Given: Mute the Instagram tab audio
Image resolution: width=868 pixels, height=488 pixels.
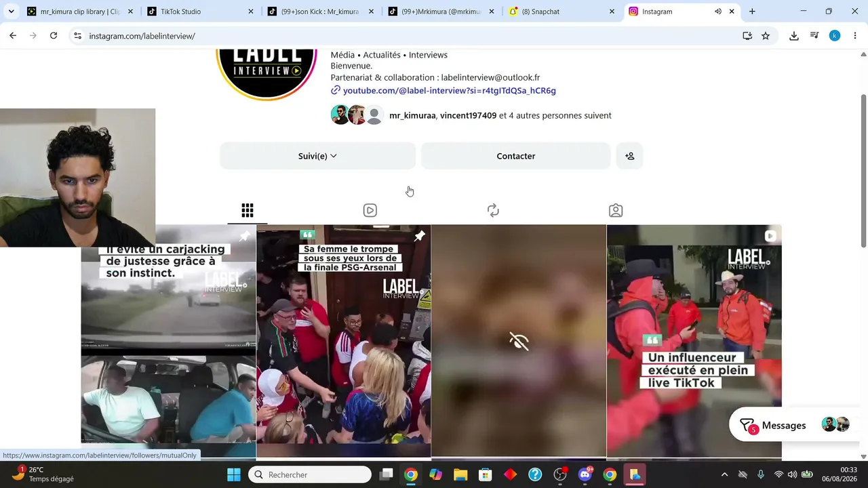Looking at the screenshot, I should point(717,12).
